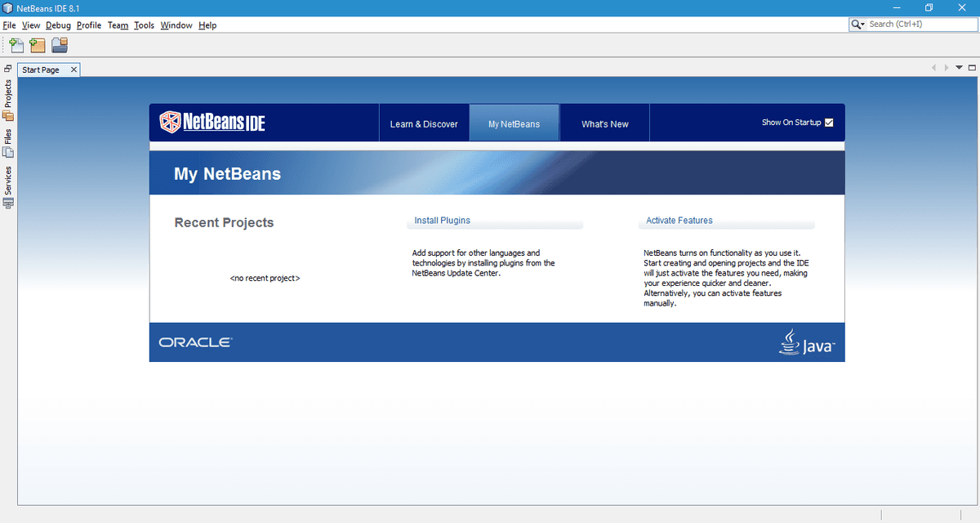Minimize the NetBeans window
Image resolution: width=980 pixels, height=523 pixels.
896,7
